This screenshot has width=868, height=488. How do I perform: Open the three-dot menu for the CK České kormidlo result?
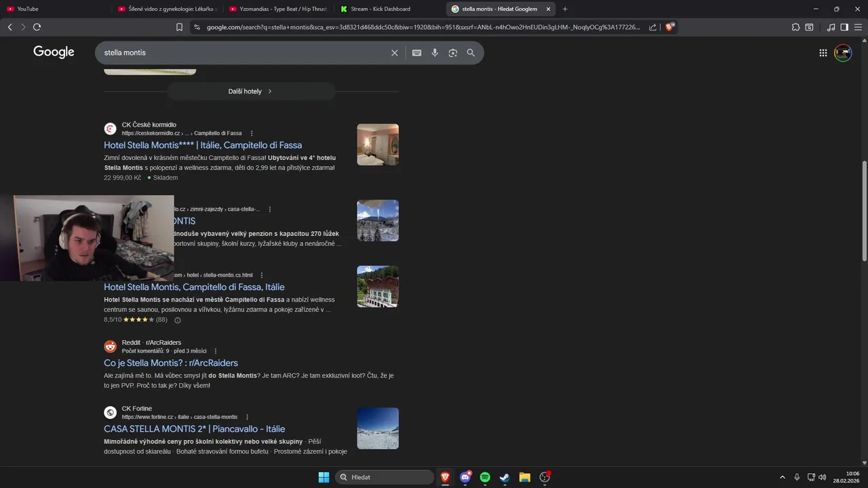[x=252, y=134]
